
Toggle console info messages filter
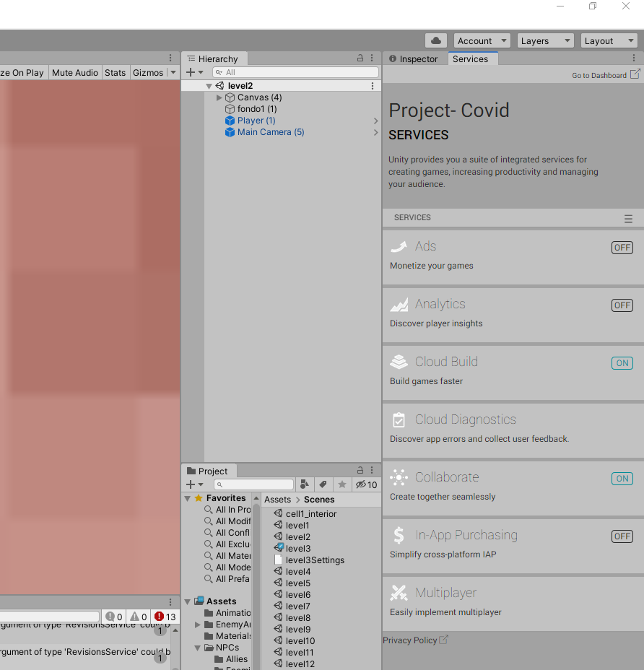(113, 616)
